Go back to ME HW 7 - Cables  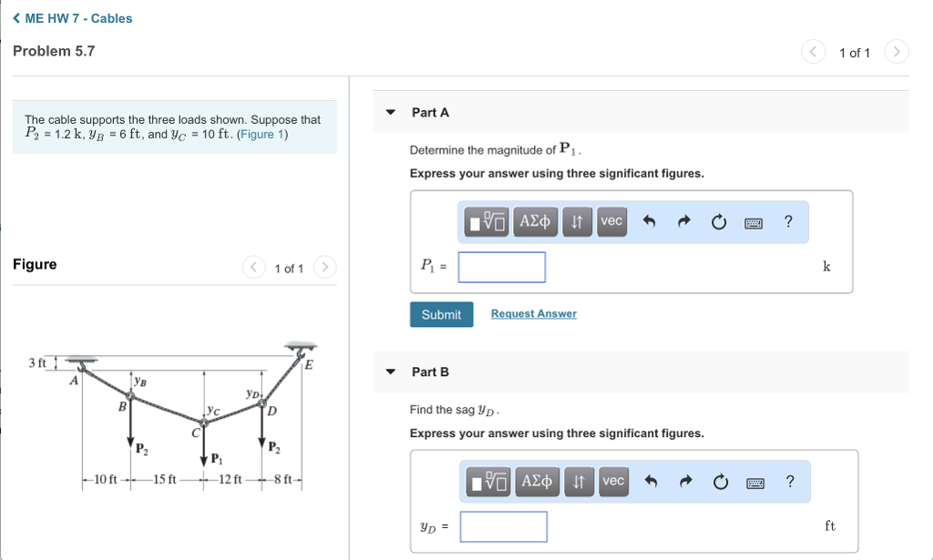click(73, 18)
